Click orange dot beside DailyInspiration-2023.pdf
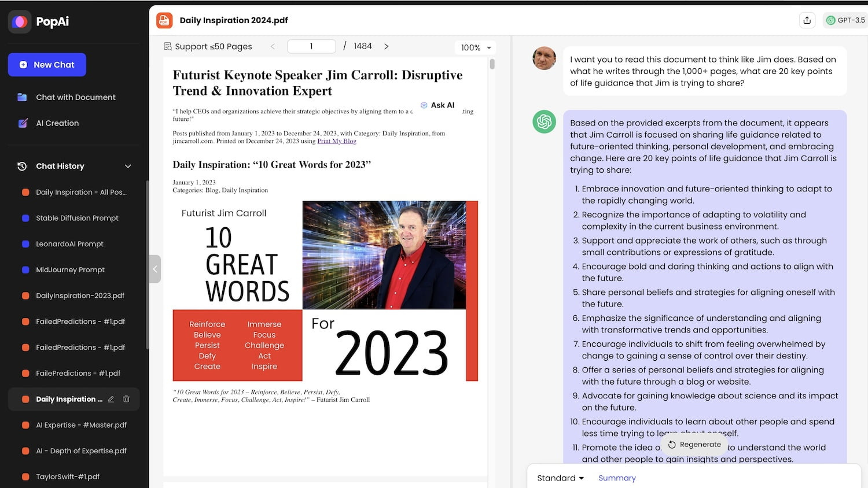The width and height of the screenshot is (868, 488). 25,295
